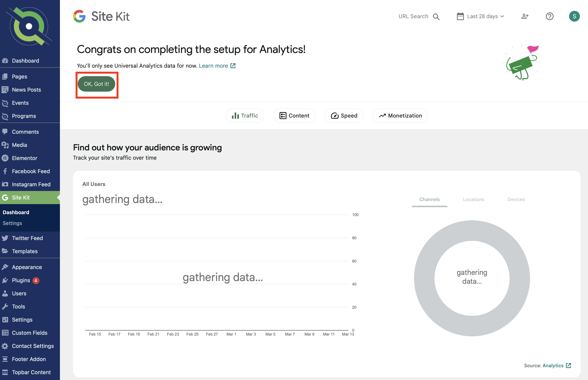Open the Analytics source link
This screenshot has height=380, width=588.
557,366
